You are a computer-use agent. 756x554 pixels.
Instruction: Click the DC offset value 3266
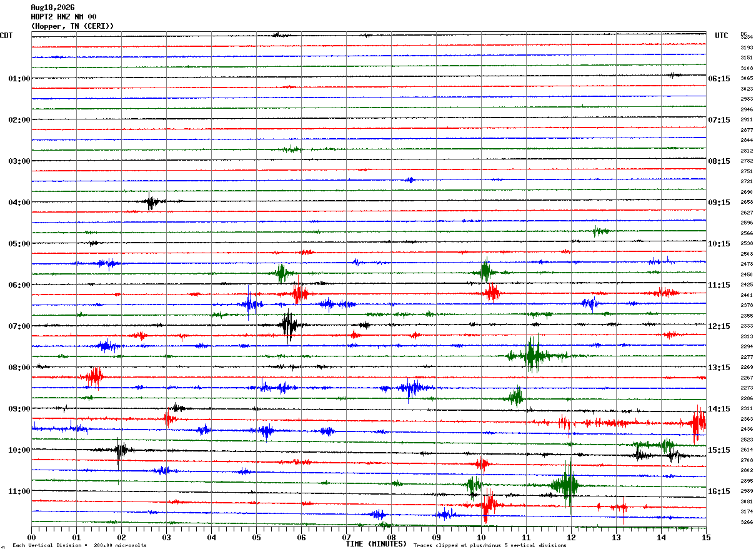pyautogui.click(x=747, y=522)
